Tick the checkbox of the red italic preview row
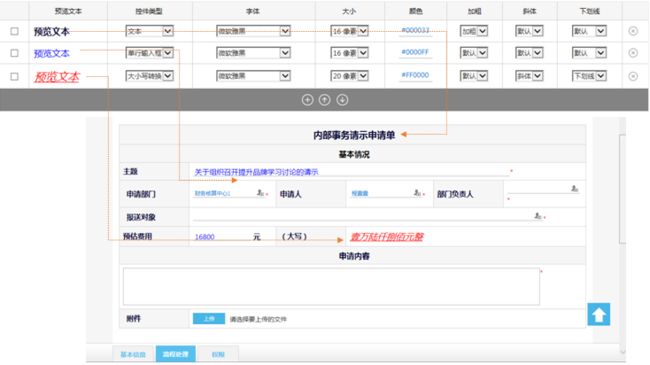The image size is (650, 365). (15, 76)
